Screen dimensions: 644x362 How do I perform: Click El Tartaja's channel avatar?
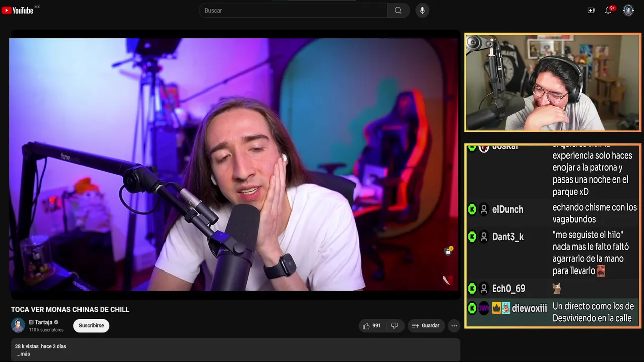coord(18,325)
